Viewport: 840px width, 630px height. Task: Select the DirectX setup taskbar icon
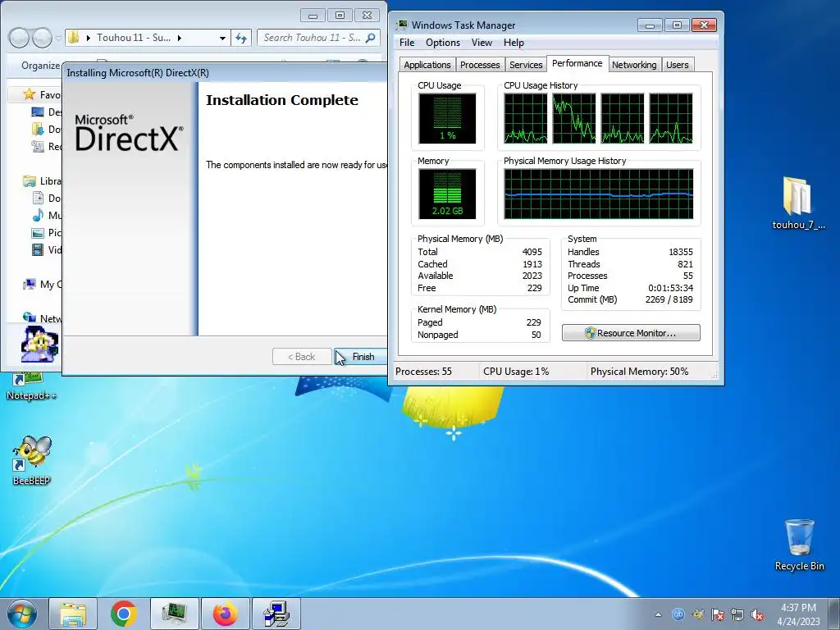[x=276, y=614]
